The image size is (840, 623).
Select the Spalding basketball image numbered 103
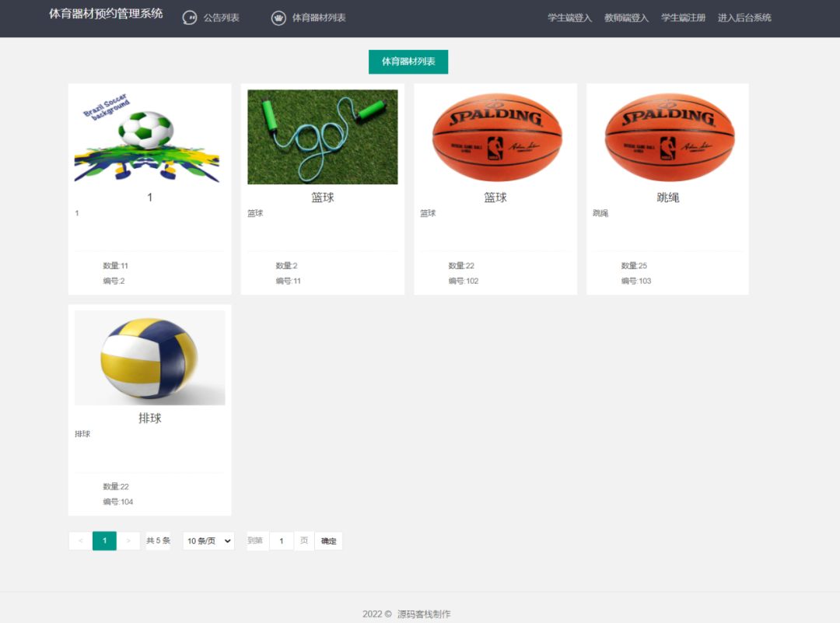pyautogui.click(x=667, y=137)
